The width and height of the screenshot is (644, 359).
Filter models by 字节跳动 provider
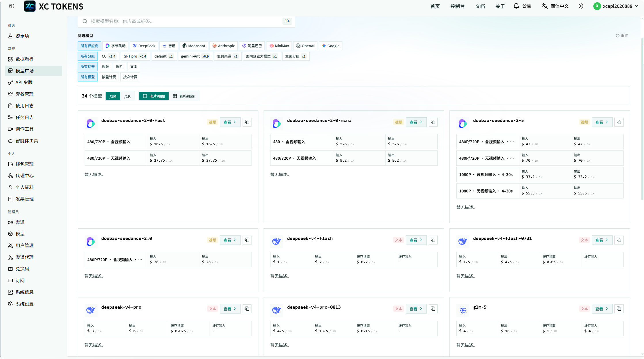click(x=115, y=46)
